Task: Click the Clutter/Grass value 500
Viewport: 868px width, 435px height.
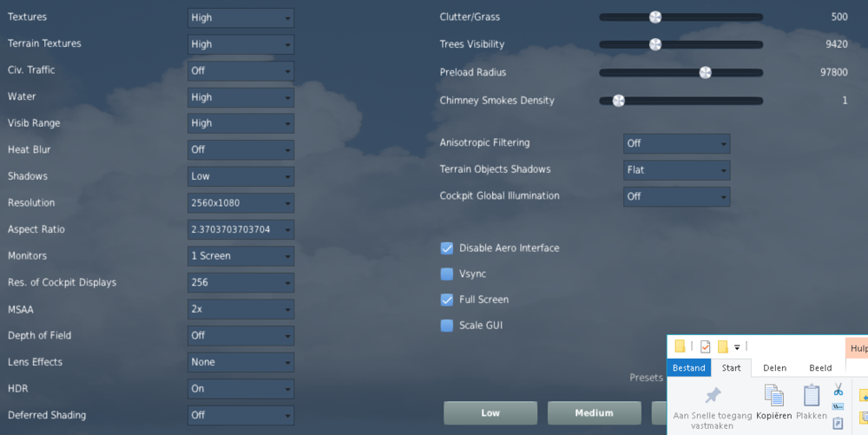Action: [839, 17]
